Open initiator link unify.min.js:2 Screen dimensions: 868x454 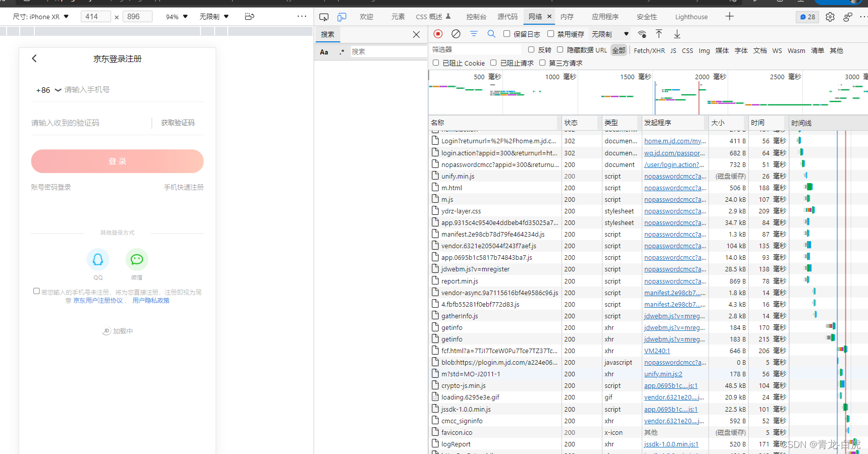click(x=663, y=374)
